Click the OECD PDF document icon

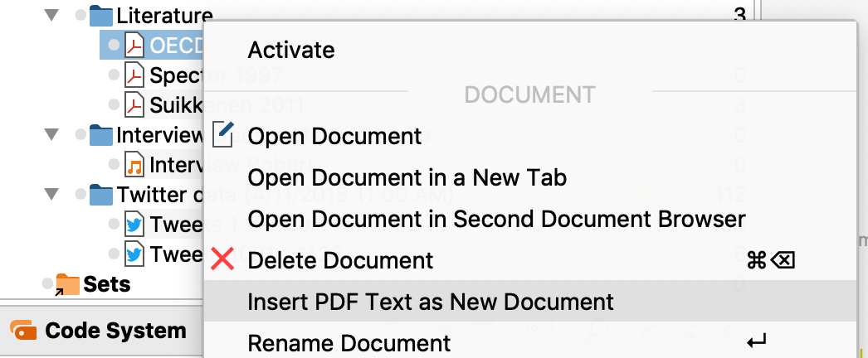(x=134, y=45)
